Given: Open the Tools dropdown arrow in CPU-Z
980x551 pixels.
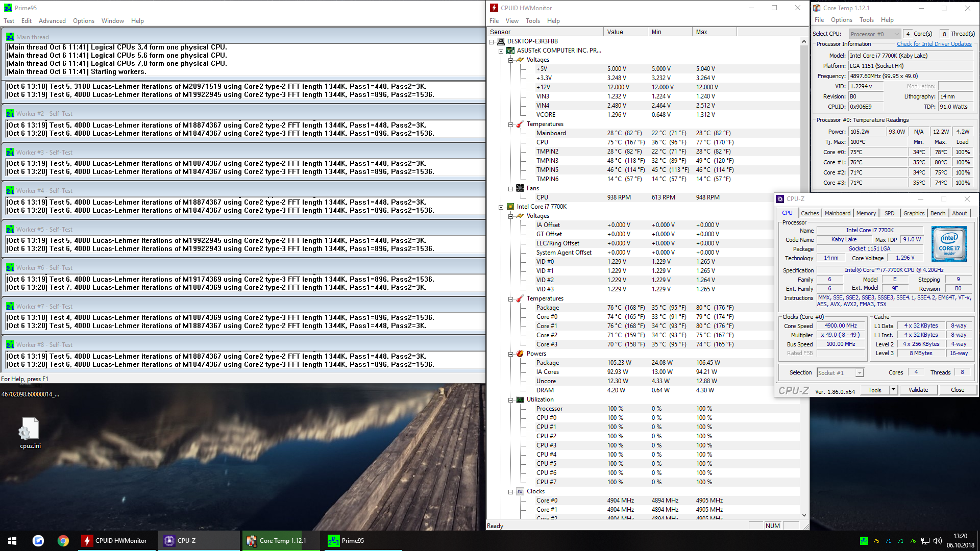Looking at the screenshot, I should point(893,390).
